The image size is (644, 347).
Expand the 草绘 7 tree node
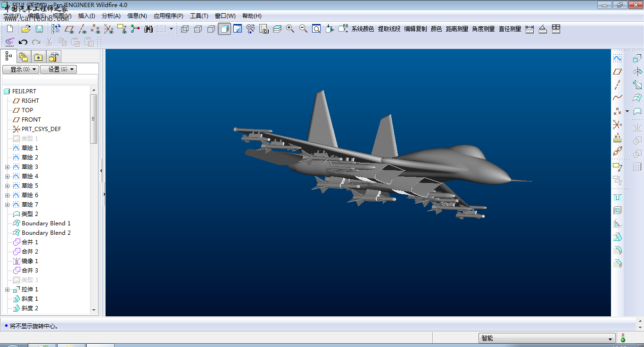8,205
